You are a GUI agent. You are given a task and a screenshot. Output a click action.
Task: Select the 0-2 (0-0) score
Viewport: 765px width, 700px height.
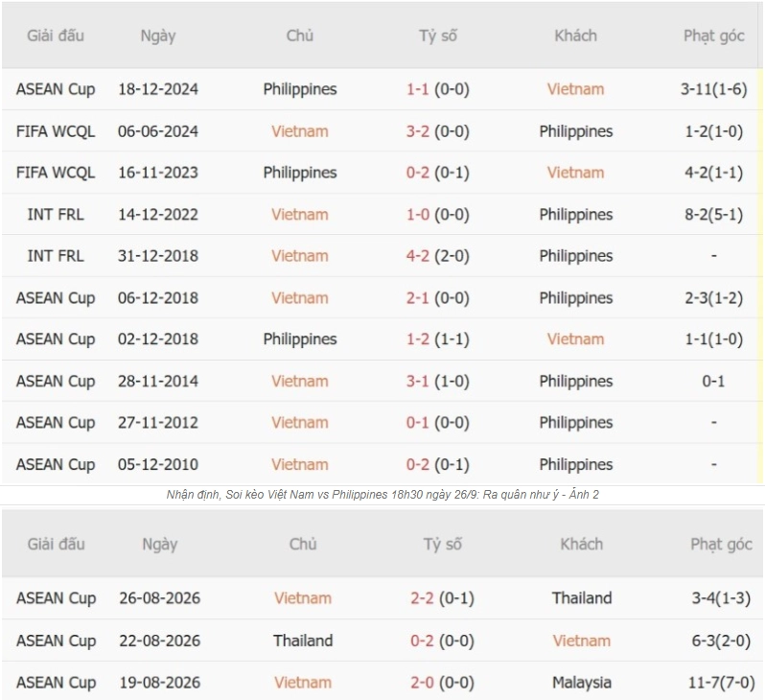[x=442, y=641]
